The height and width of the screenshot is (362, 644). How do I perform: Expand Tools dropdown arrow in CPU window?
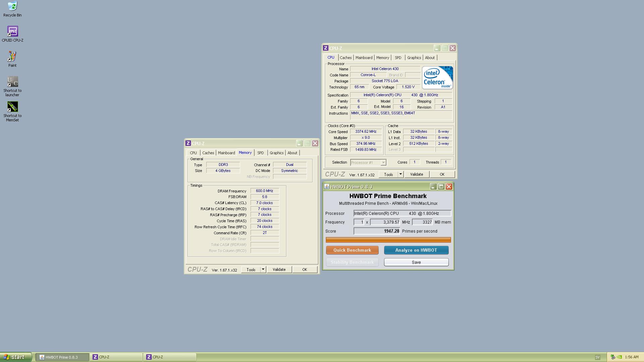[400, 174]
